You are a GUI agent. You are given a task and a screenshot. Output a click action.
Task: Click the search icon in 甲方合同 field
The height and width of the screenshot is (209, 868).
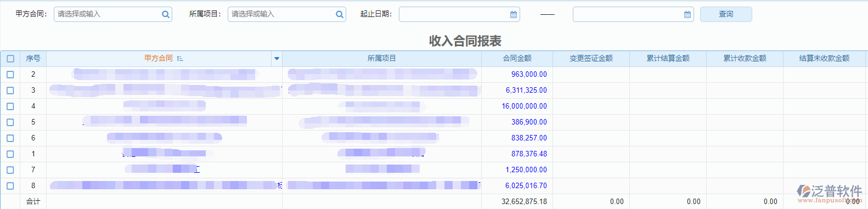click(166, 15)
